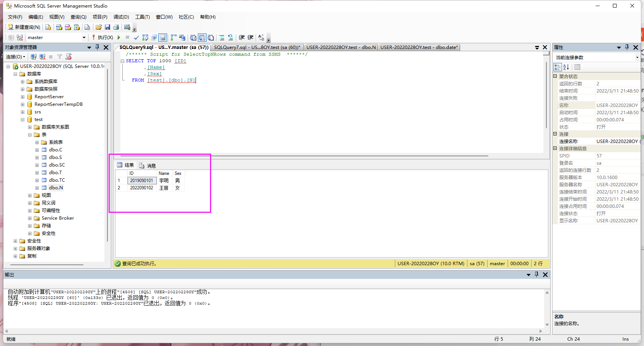Select the cell 2022090102 in results

click(x=142, y=188)
